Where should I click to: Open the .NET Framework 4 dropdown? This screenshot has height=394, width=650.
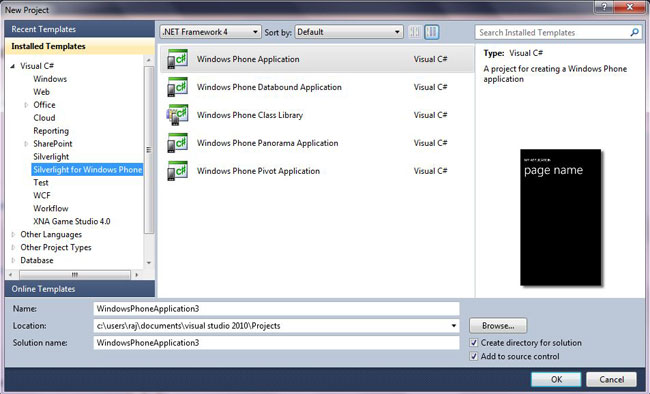(x=210, y=32)
